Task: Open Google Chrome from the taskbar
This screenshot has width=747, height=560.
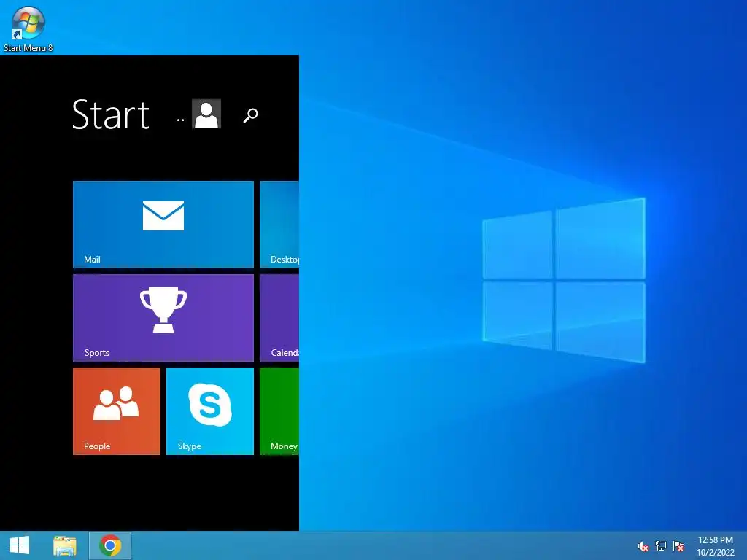Action: coord(110,545)
